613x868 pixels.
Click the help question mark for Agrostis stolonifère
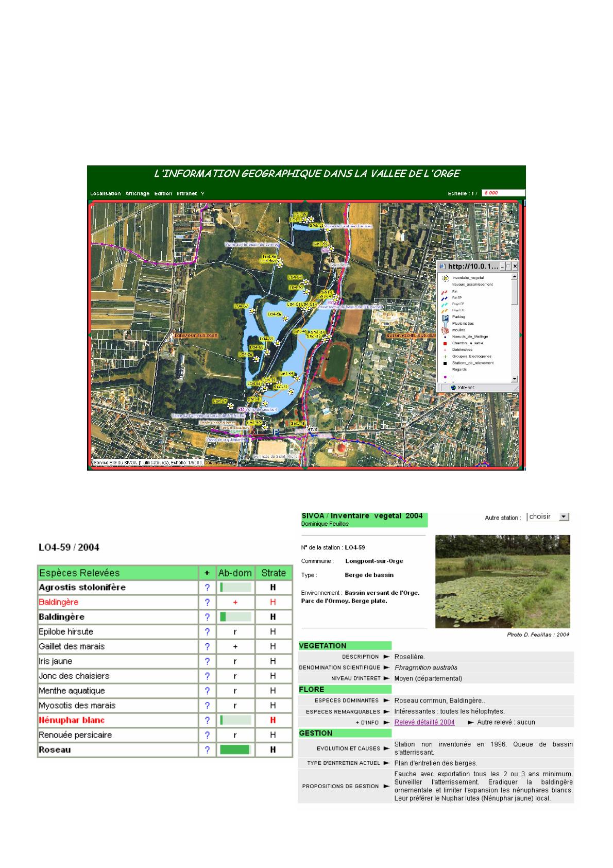click(x=207, y=588)
